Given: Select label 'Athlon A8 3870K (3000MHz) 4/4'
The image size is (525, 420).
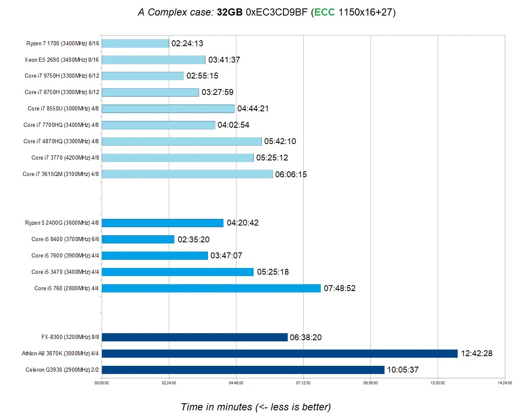Looking at the screenshot, I should (x=60, y=354).
